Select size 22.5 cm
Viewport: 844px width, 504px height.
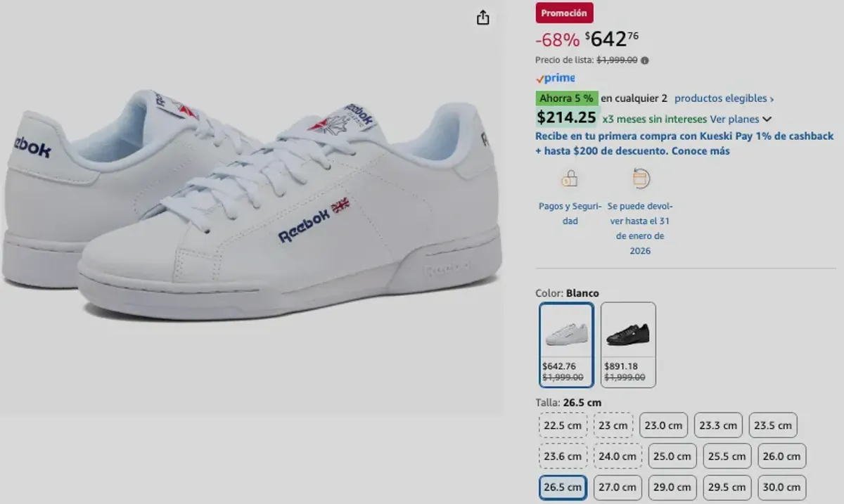563,425
